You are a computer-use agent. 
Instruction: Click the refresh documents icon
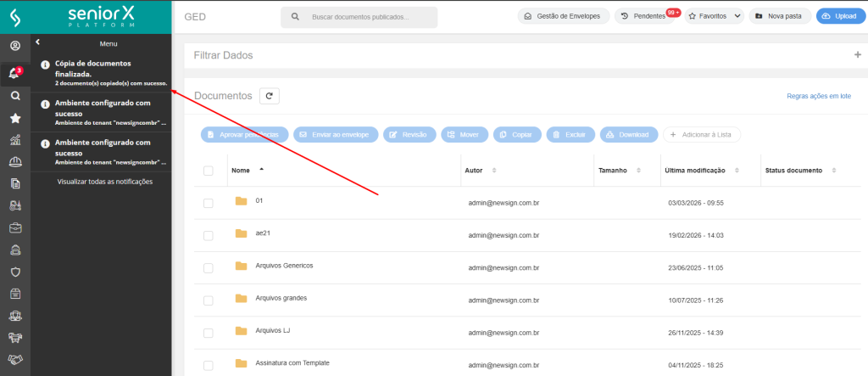[x=270, y=96]
